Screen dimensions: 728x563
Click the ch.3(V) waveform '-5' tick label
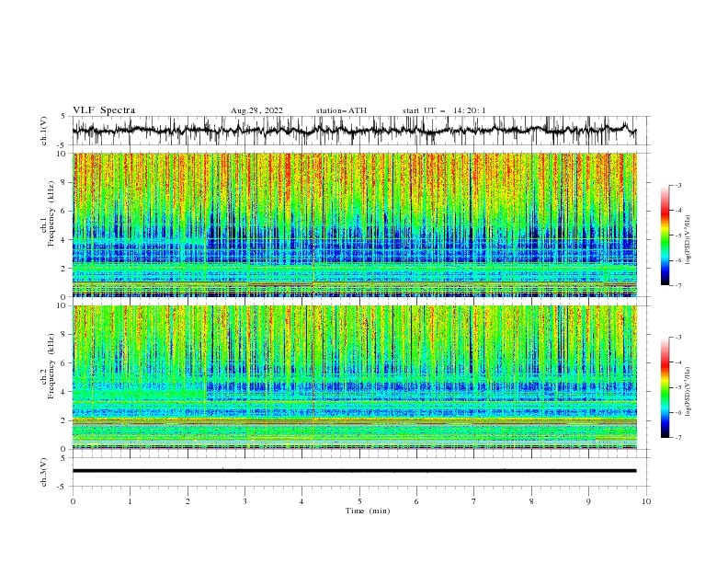tap(63, 487)
